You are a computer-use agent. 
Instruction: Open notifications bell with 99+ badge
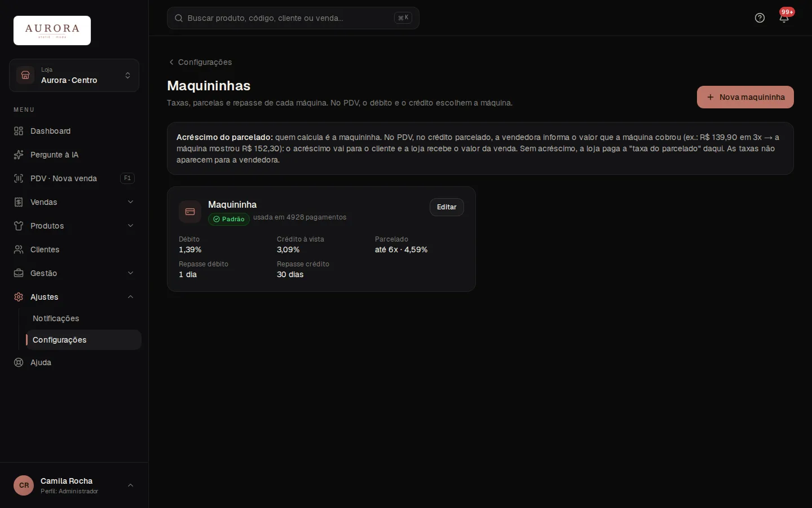coord(784,18)
